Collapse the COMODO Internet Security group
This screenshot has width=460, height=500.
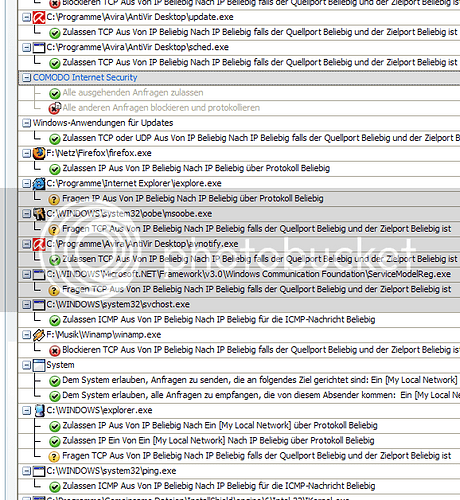coord(26,78)
